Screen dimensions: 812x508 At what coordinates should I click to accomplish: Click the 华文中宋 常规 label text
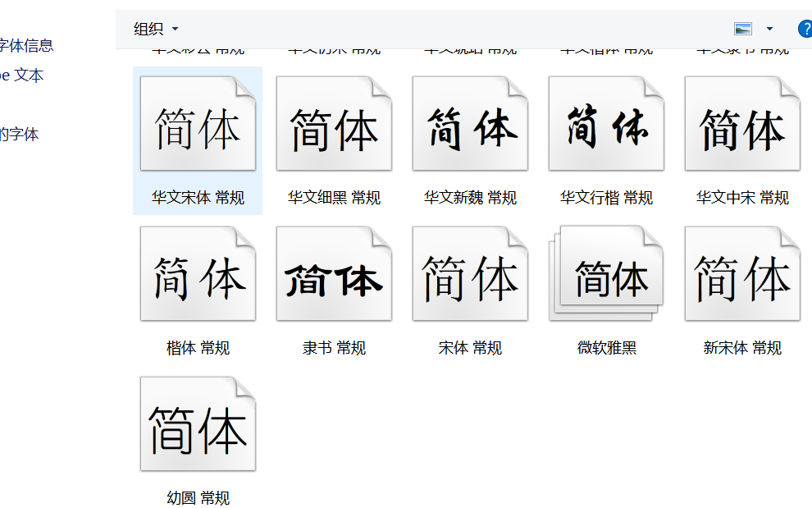(742, 198)
